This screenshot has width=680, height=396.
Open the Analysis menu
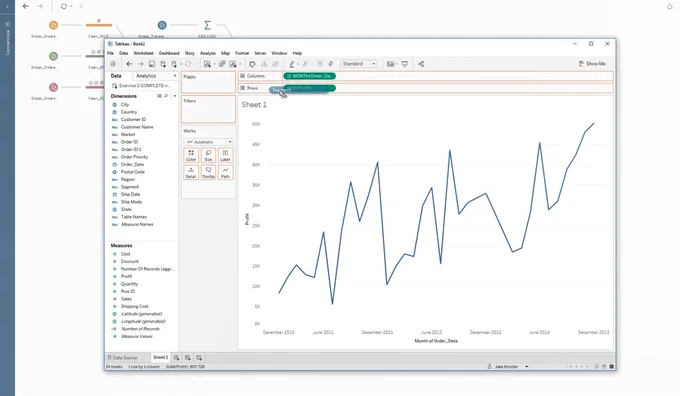[208, 53]
